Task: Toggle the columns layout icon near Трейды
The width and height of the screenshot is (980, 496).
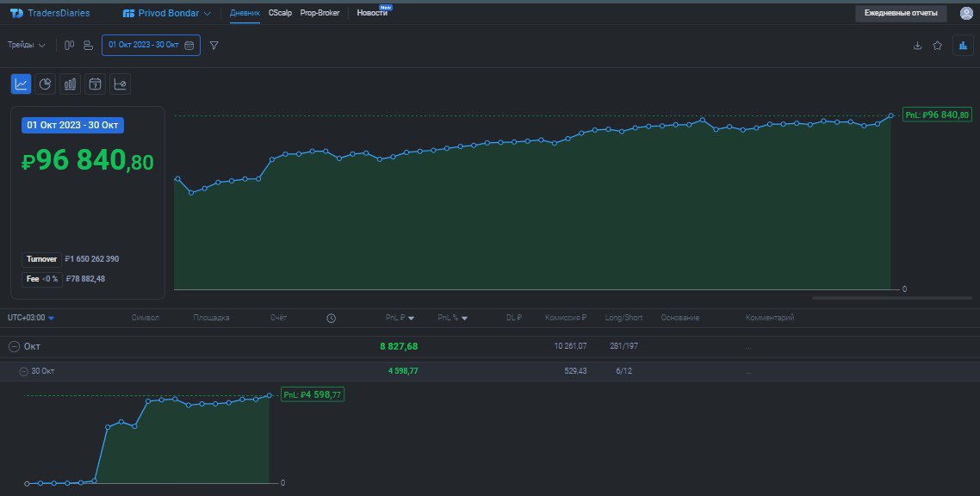Action: click(69, 46)
